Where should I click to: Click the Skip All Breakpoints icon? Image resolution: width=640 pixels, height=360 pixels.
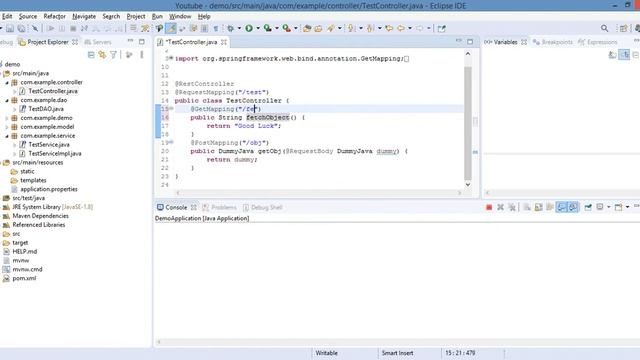[x=35, y=29]
